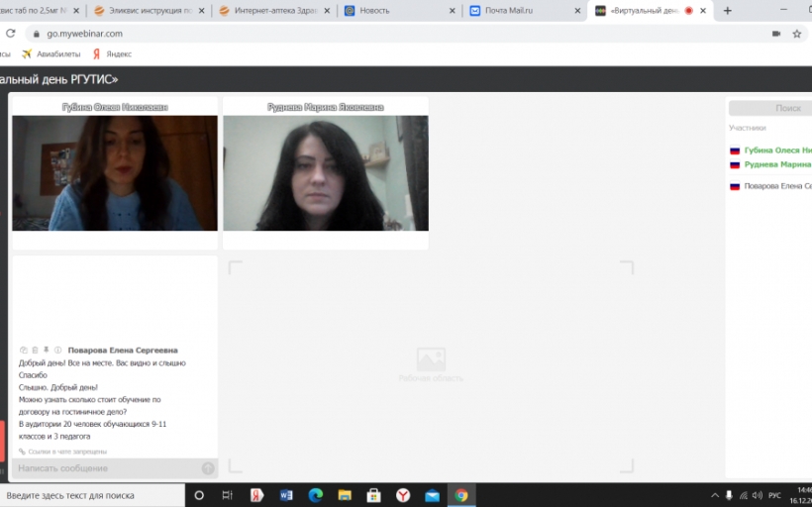Image resolution: width=812 pixels, height=507 pixels.
Task: Click the Windows taskbar search box
Action: click(x=92, y=495)
